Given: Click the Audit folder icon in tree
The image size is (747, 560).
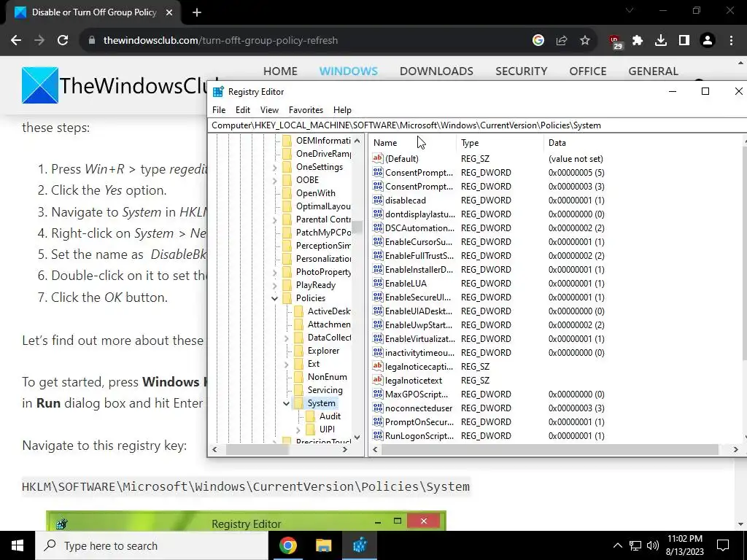Looking at the screenshot, I should (311, 416).
